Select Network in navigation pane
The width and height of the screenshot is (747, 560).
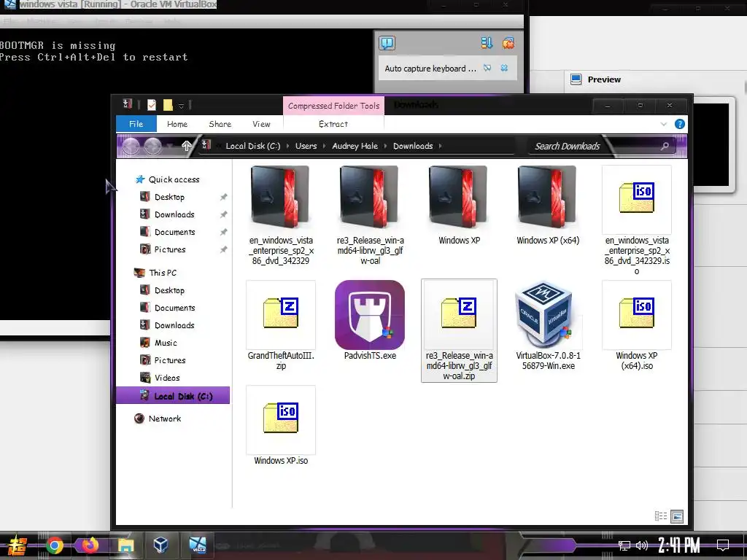point(164,419)
